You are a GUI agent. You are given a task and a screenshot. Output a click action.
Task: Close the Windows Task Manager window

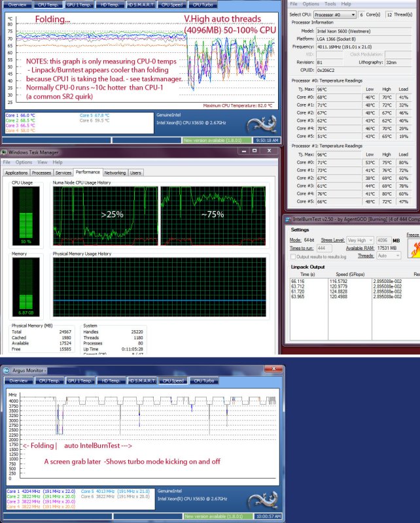click(269, 151)
